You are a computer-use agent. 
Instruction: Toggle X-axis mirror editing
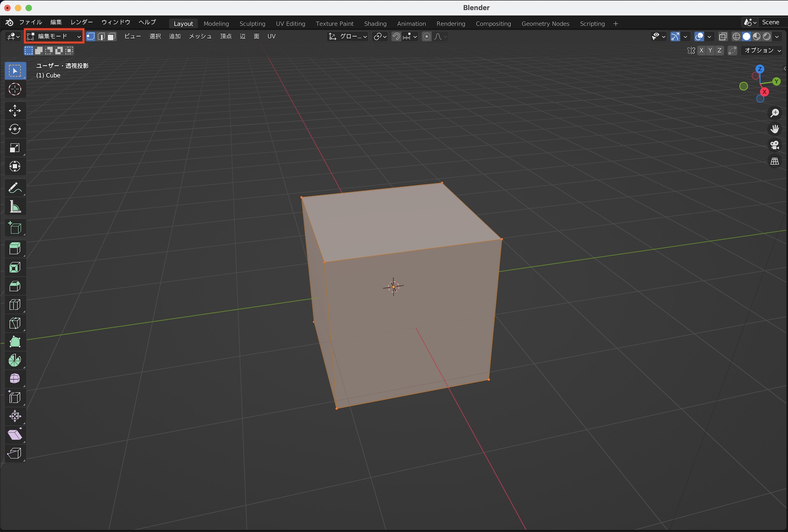701,50
